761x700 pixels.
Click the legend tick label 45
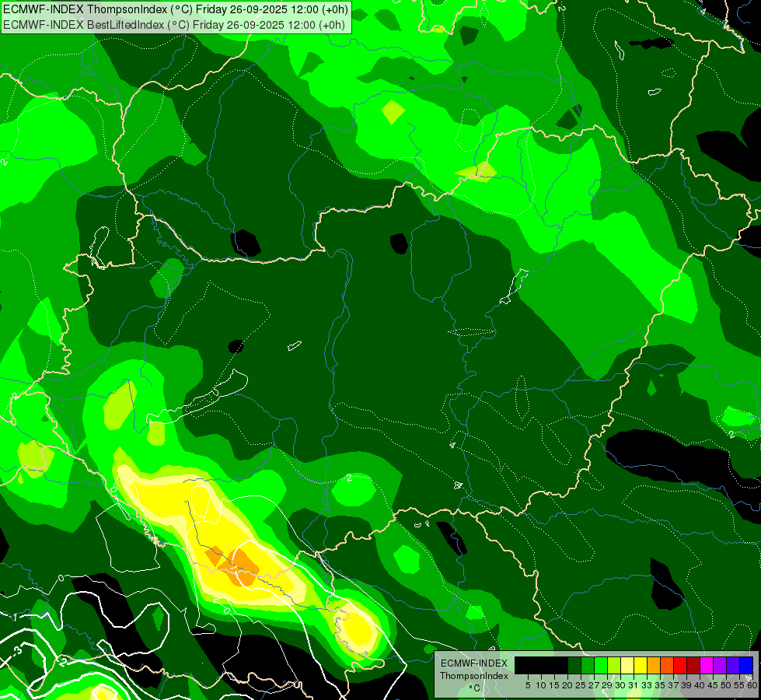click(x=713, y=685)
